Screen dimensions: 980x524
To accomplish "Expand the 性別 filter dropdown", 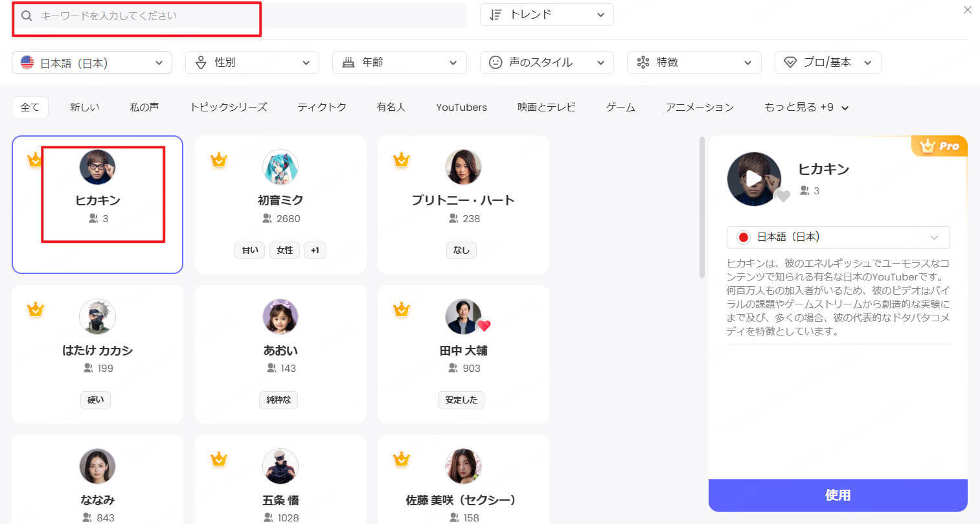I will 252,63.
